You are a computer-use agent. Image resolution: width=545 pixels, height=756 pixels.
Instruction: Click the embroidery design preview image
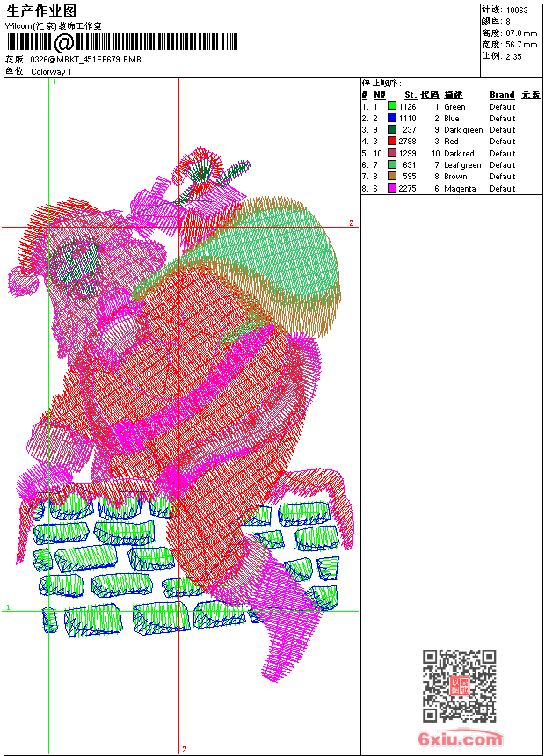(x=179, y=415)
